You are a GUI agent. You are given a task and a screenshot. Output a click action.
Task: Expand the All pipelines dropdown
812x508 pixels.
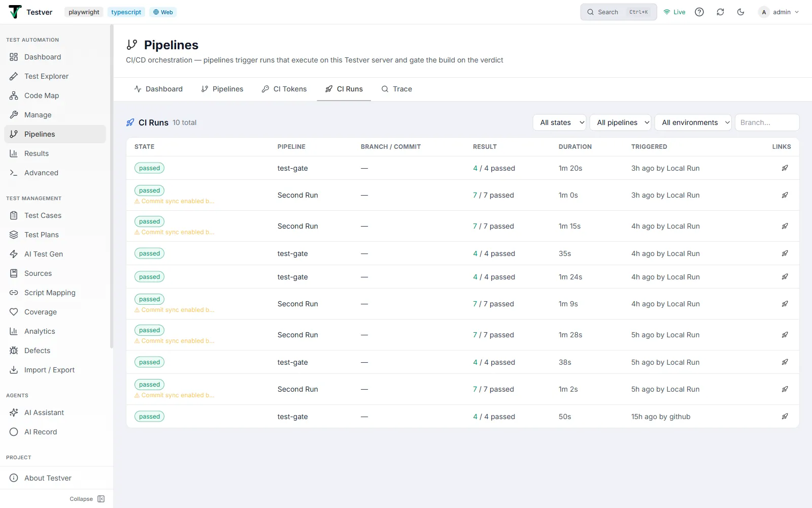click(x=621, y=122)
